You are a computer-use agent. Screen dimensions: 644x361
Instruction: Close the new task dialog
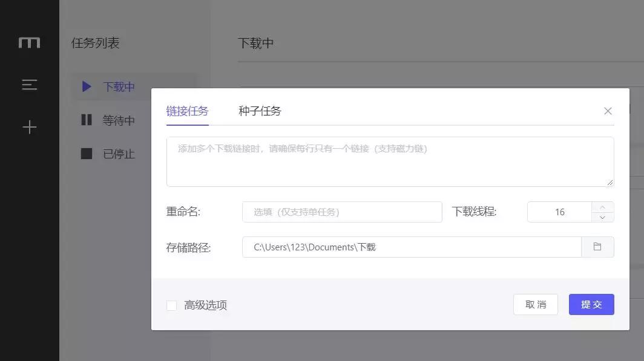coord(608,111)
